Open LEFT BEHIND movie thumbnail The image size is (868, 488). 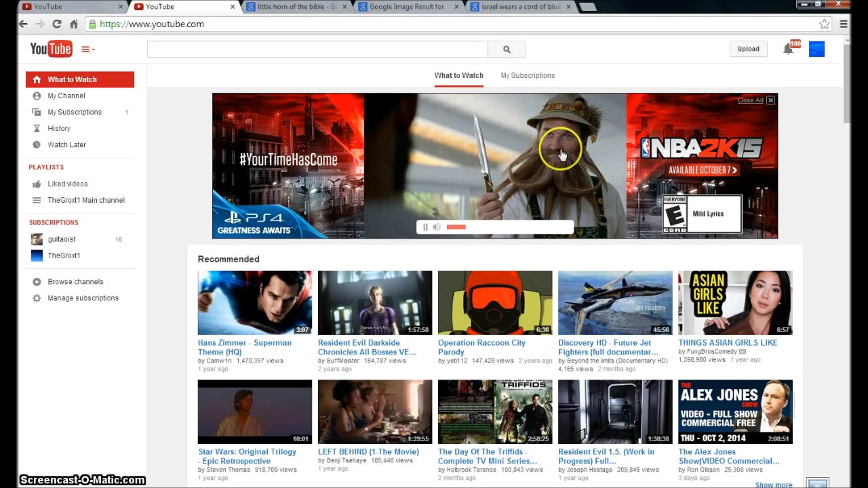375,412
